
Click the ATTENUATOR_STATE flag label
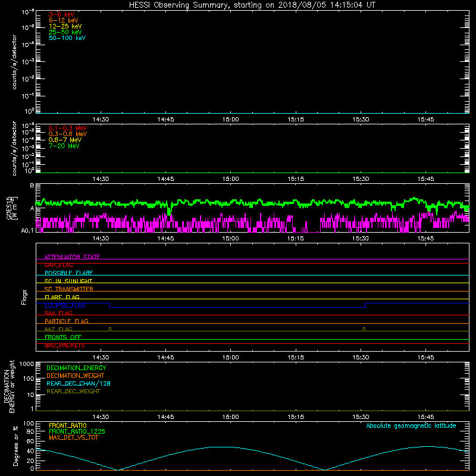pyautogui.click(x=72, y=257)
